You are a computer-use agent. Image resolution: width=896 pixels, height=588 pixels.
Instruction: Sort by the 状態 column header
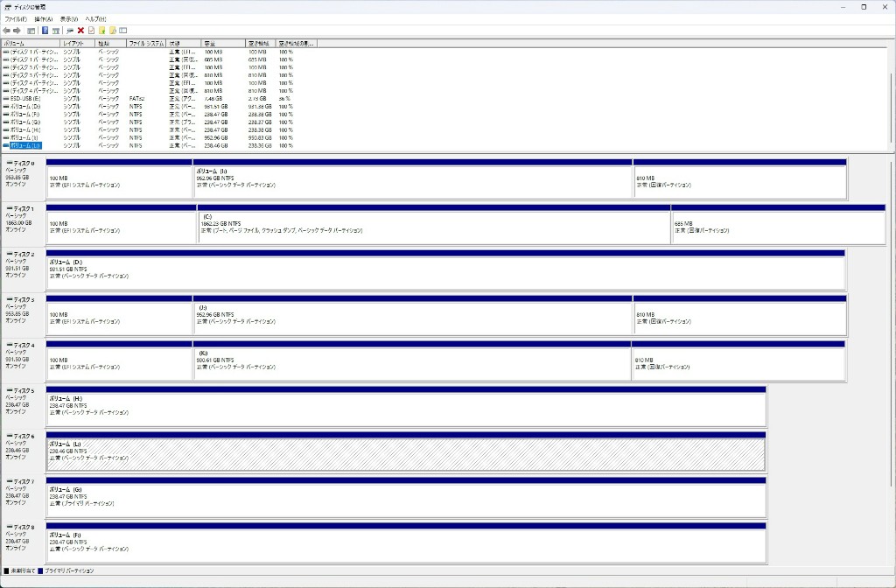point(184,44)
